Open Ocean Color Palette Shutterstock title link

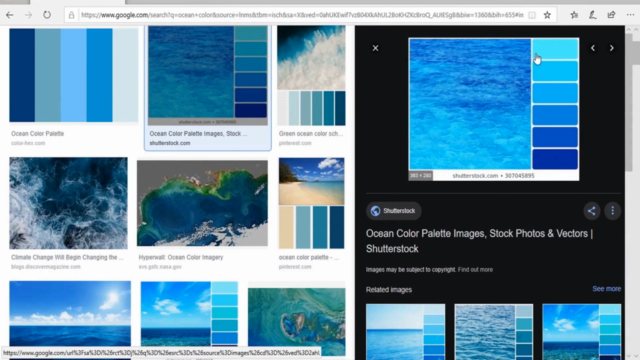(479, 241)
